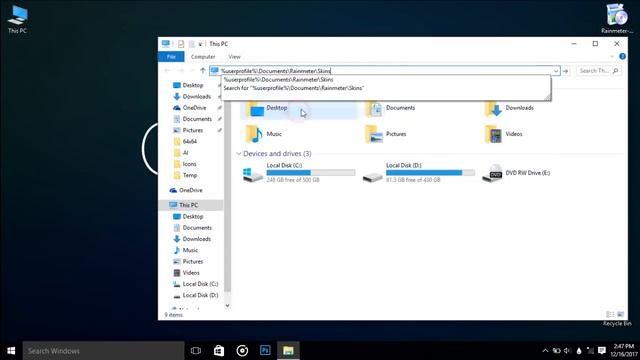Screen dimensions: 640x360
Task: Select the Music folder tile
Action: [264, 134]
